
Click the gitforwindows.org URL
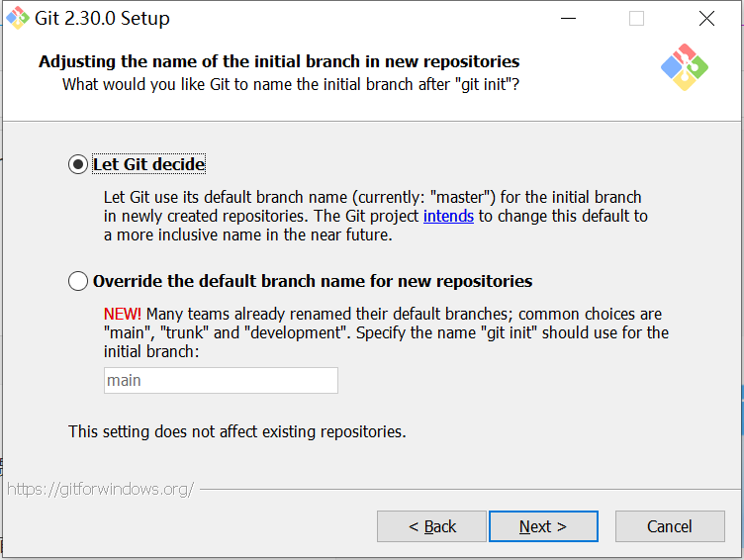click(101, 489)
